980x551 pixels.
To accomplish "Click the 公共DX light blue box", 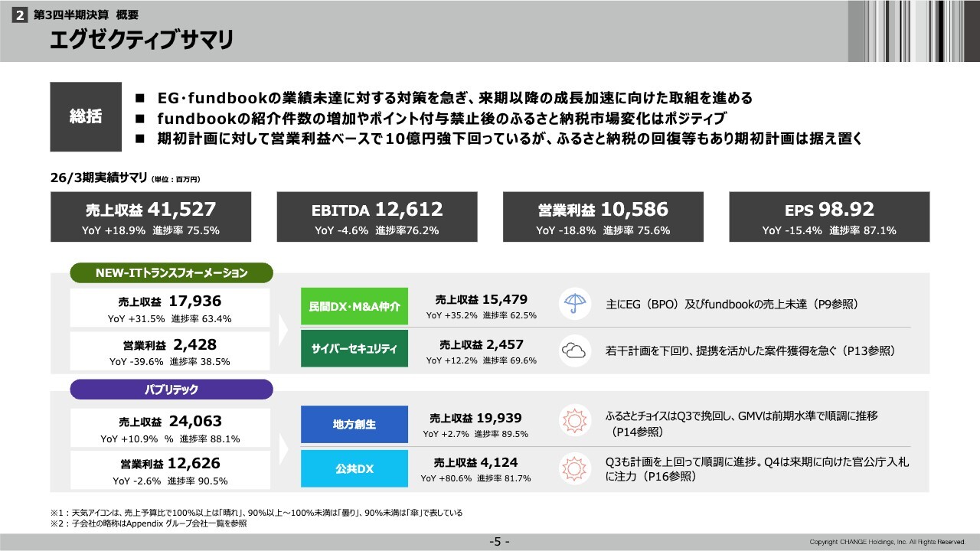I will [354, 468].
